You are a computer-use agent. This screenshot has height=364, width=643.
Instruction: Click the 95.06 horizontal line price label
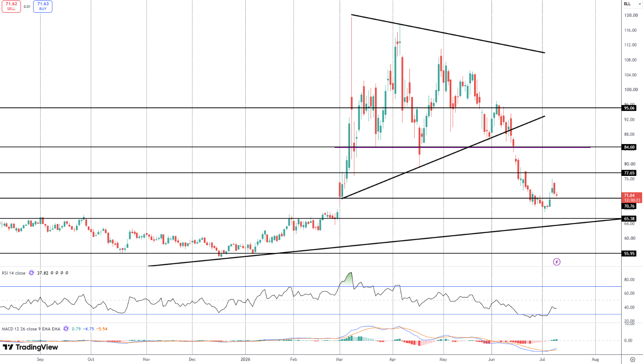coord(629,108)
